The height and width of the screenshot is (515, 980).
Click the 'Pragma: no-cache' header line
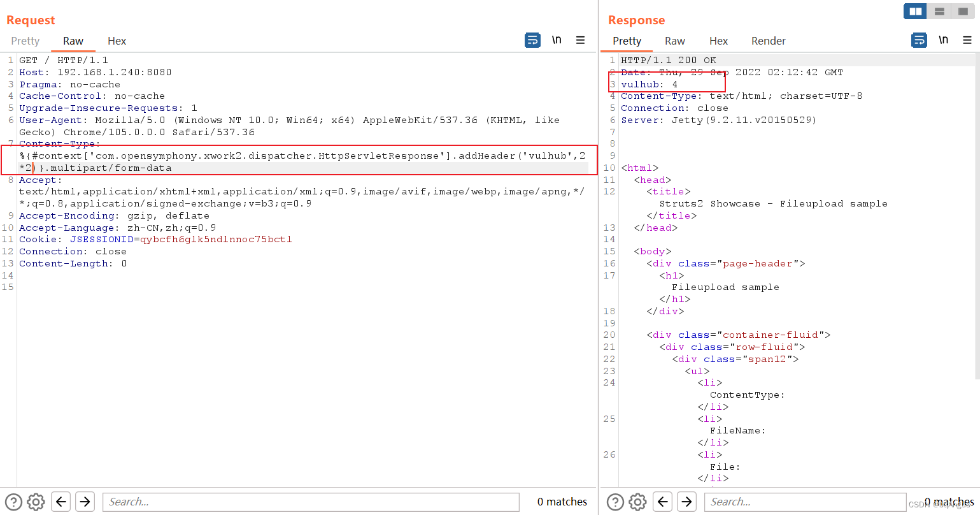tap(70, 84)
